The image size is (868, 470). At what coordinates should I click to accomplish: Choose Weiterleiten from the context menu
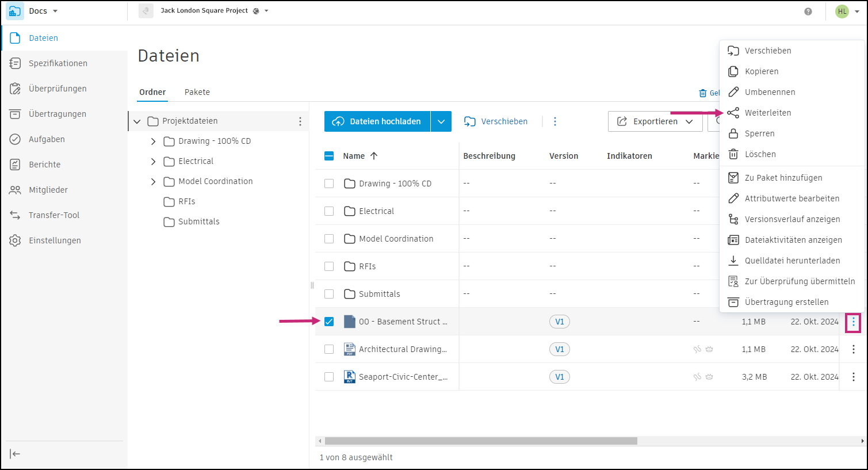768,113
